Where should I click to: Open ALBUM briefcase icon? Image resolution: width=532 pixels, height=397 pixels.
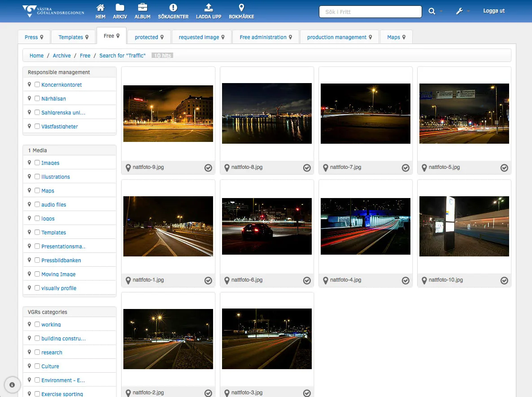[143, 8]
